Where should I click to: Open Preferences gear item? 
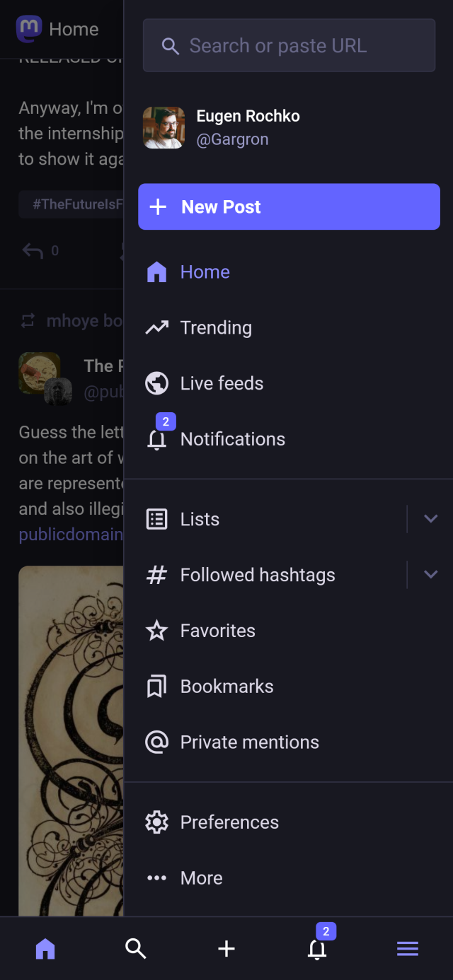229,822
